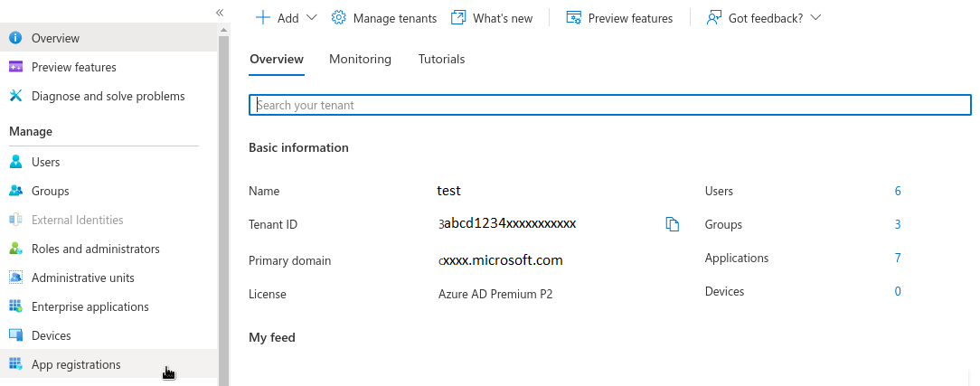Collapse the left navigation sidebar
The width and height of the screenshot is (980, 386).
tap(219, 12)
